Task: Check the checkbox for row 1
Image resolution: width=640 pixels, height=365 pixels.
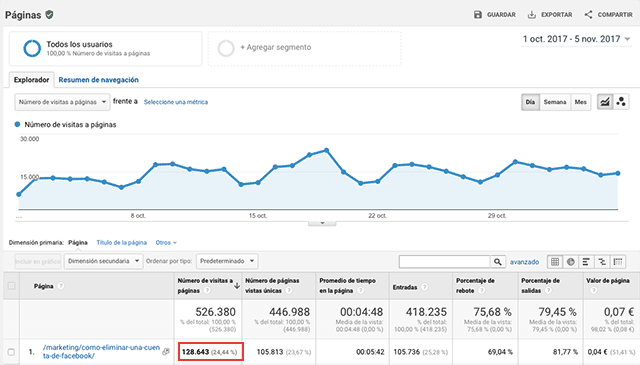Action: 11,352
